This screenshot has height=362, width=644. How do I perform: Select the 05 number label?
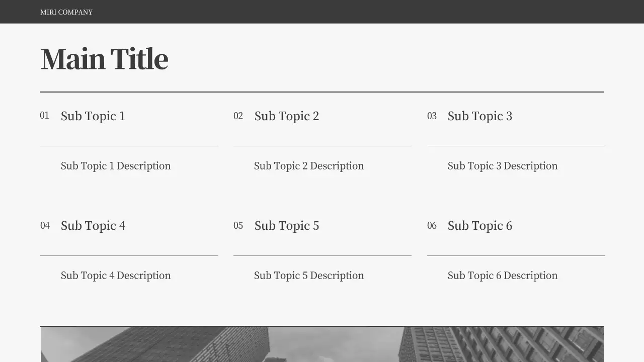point(238,226)
